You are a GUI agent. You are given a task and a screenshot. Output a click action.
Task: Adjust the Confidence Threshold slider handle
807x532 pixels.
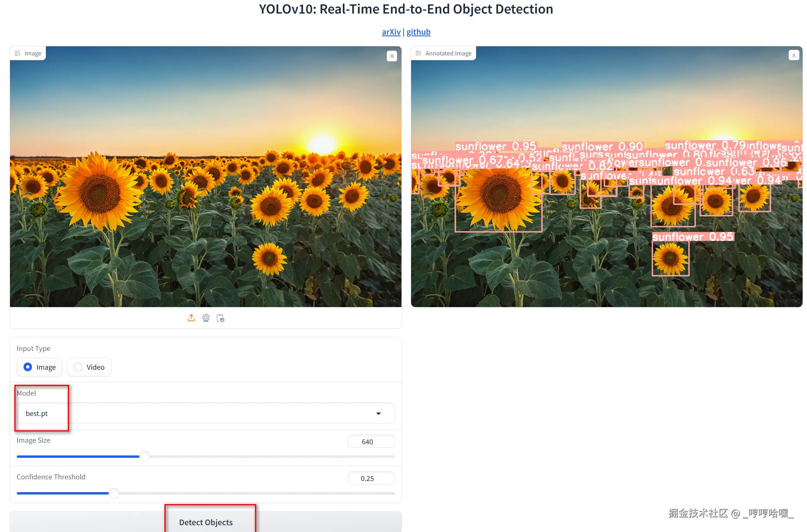click(x=114, y=493)
